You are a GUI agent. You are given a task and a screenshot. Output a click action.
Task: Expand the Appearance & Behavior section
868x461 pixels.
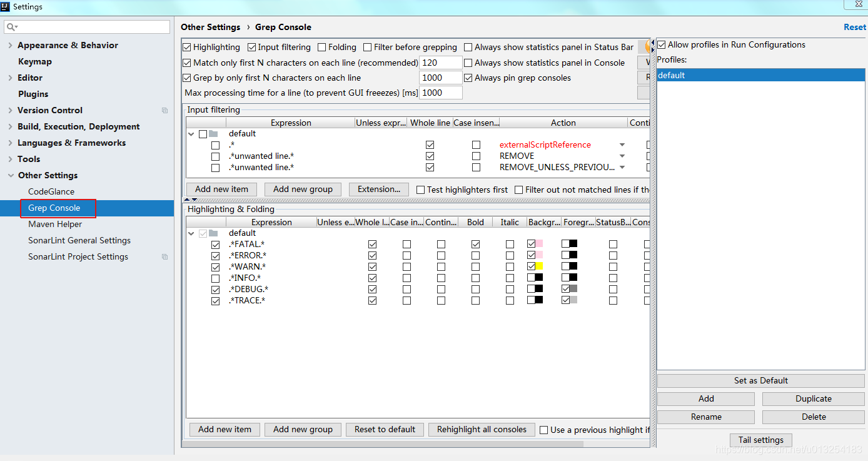click(x=10, y=45)
